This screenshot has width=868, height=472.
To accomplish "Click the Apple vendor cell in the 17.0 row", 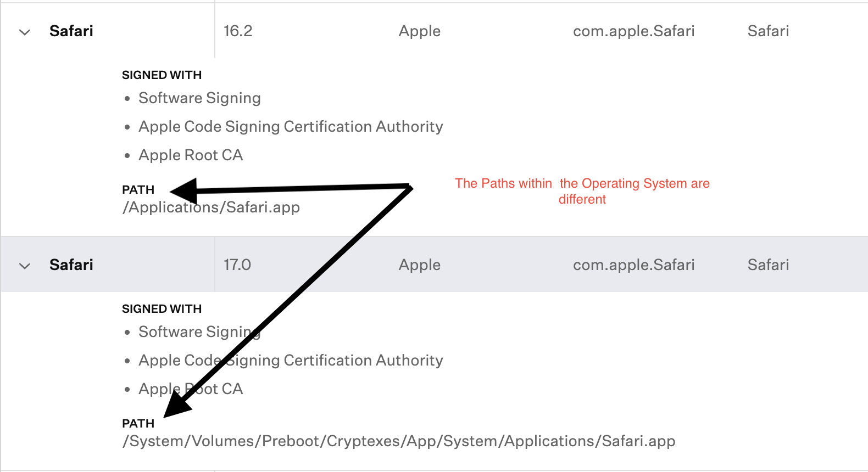I will coord(420,265).
